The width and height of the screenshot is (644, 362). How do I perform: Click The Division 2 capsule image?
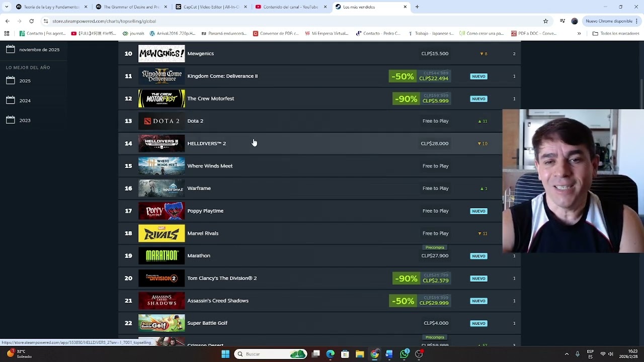click(162, 278)
